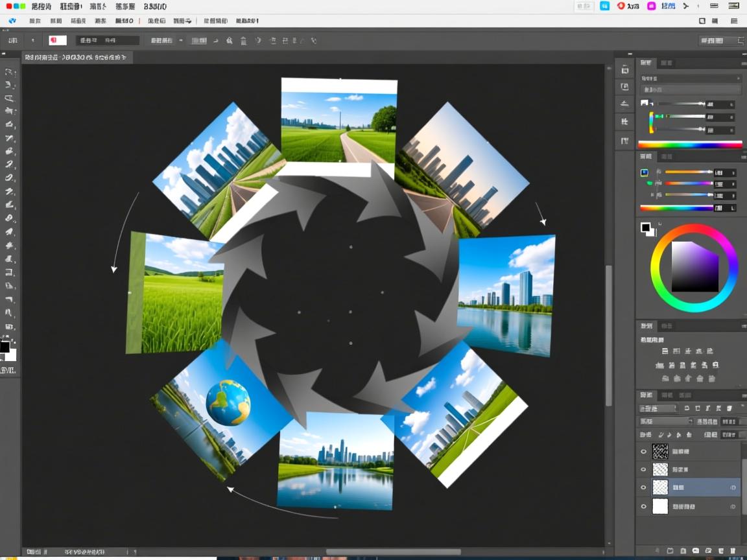Select the topmost tool in the left toolbar
This screenshot has height=560, width=747.
click(x=9, y=71)
